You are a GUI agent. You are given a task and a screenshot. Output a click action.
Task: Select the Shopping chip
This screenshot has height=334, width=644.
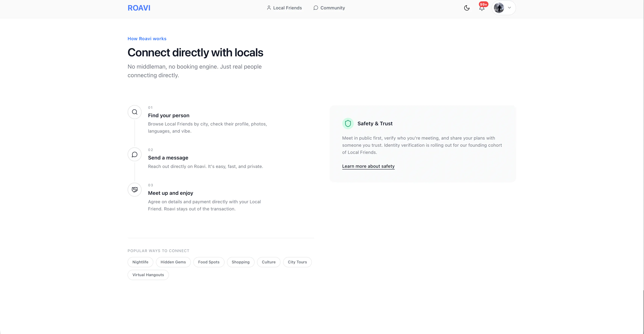tap(240, 262)
